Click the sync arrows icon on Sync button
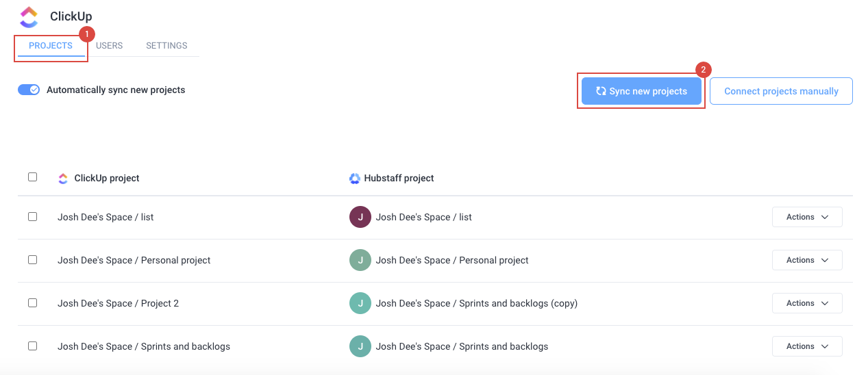Screen dimensions: 868x375 click(x=601, y=91)
